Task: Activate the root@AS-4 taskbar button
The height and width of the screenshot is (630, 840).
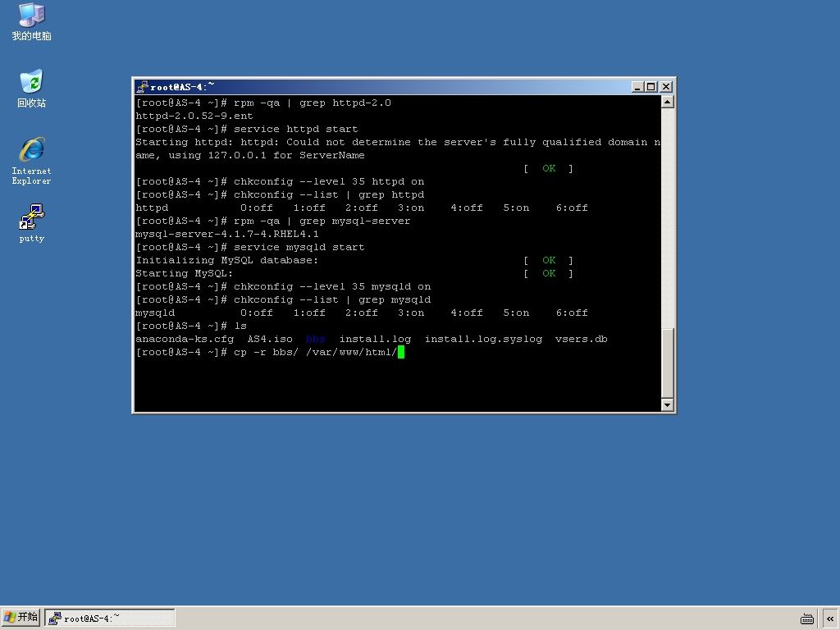Action: (x=110, y=618)
